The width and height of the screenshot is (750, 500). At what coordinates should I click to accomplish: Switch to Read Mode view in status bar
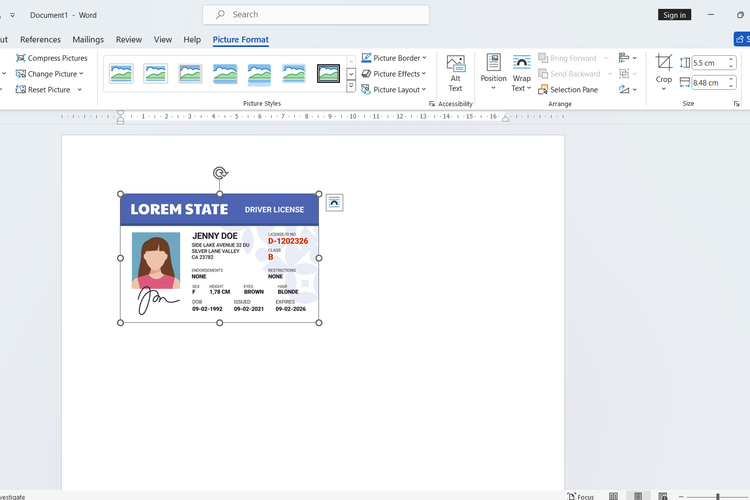[612, 496]
